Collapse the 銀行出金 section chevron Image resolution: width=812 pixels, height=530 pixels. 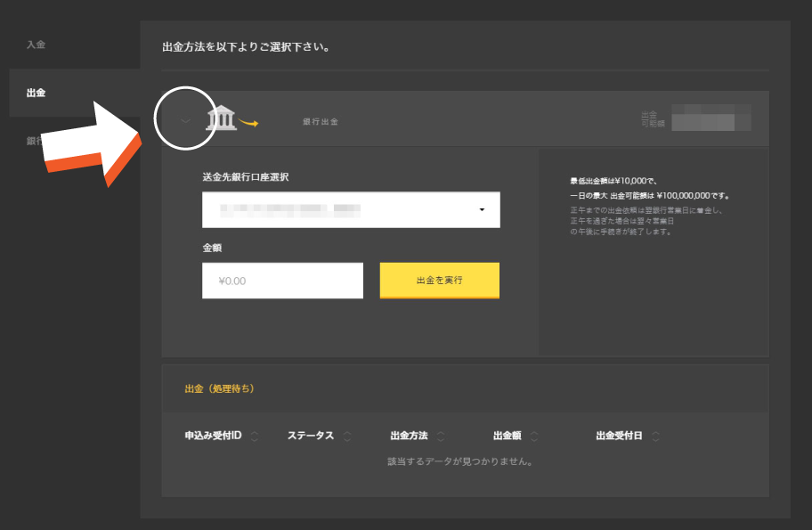pyautogui.click(x=185, y=120)
